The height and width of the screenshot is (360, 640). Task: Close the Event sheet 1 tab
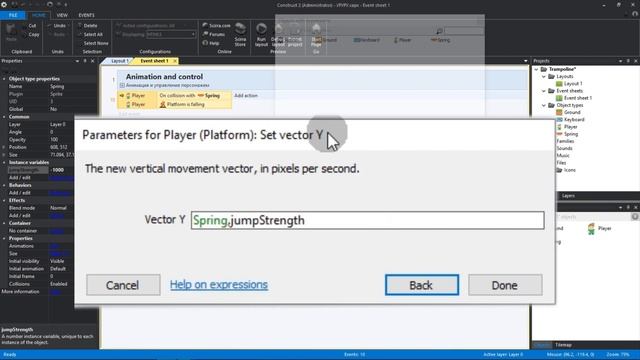click(x=175, y=61)
